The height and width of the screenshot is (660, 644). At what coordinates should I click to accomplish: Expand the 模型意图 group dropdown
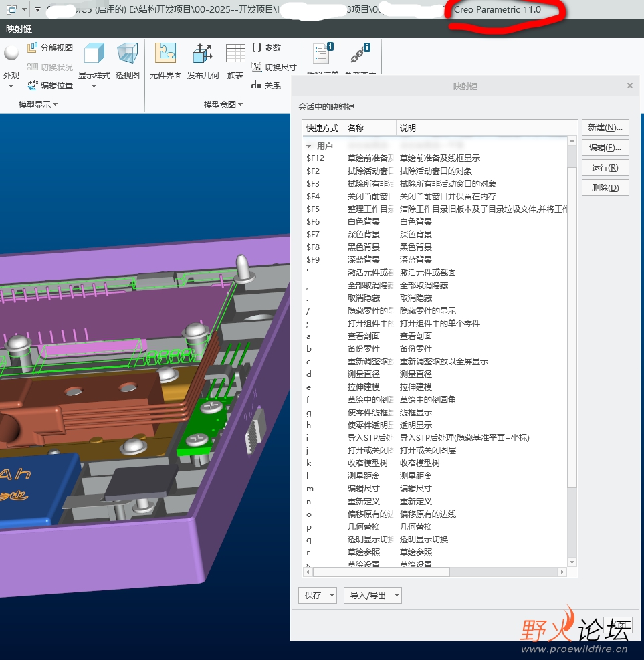tap(223, 104)
